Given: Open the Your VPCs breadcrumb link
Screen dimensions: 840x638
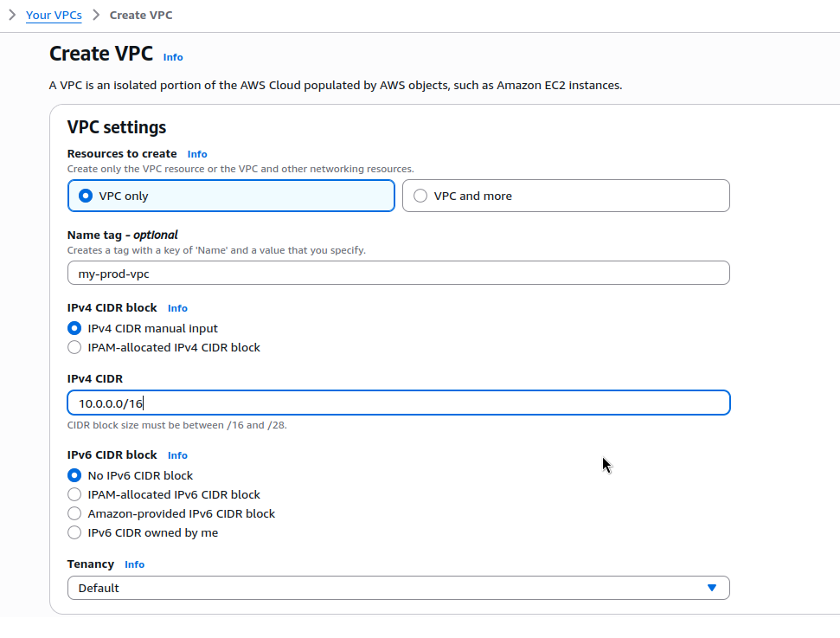Looking at the screenshot, I should [x=54, y=15].
